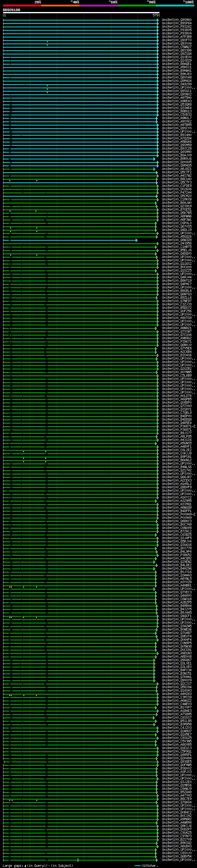197x868 pixels.
Task: Select the UniRef100_B4MM44 label
Action: [176, 606]
